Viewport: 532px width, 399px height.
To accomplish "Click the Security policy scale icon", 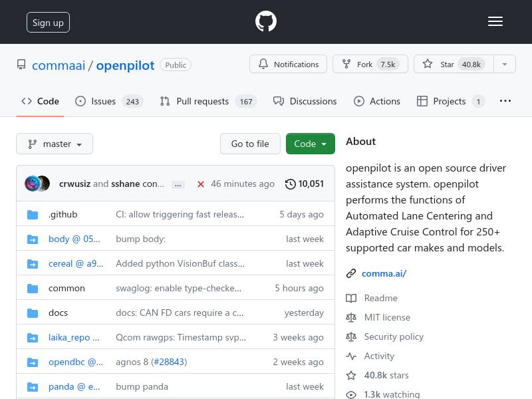I will point(351,337).
